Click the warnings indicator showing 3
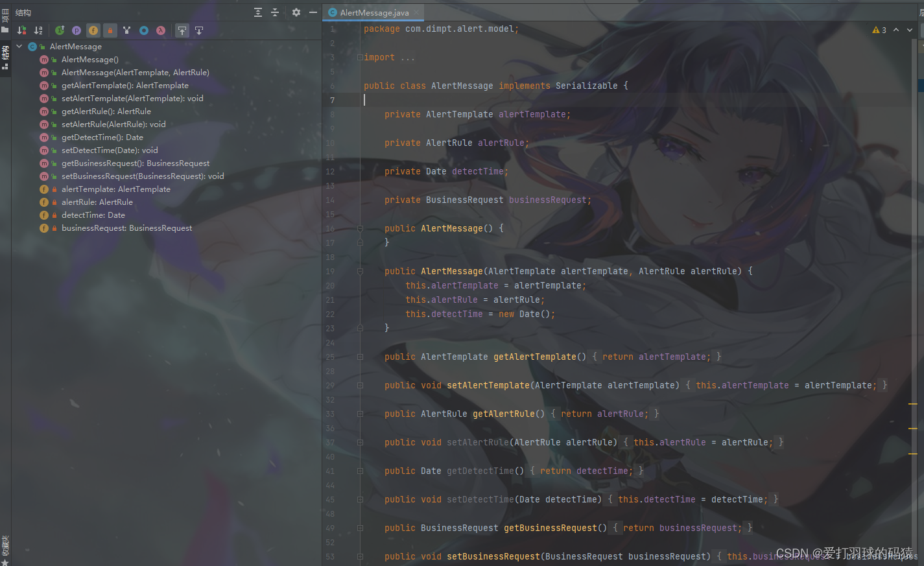 coord(879,30)
